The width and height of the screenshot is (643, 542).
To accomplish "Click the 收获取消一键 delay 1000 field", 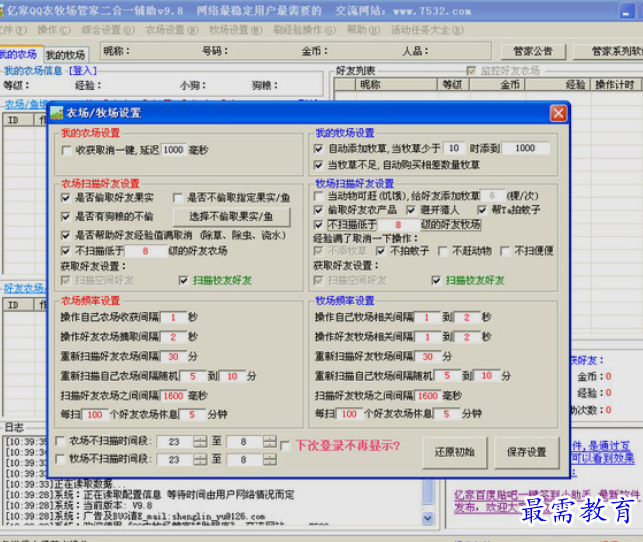I will tap(173, 150).
